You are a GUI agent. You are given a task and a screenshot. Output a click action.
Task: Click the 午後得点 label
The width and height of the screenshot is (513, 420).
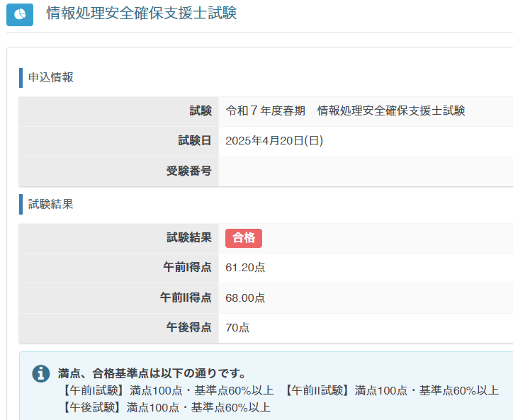coord(188,327)
